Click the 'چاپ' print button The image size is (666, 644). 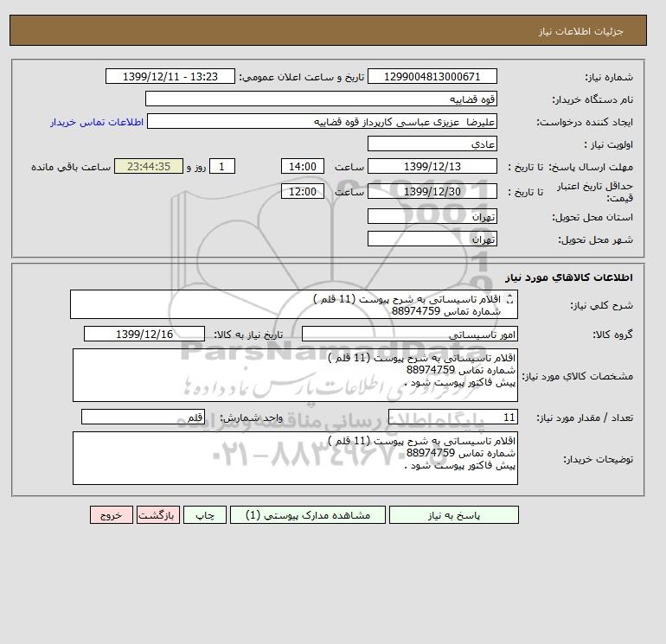click(x=205, y=514)
